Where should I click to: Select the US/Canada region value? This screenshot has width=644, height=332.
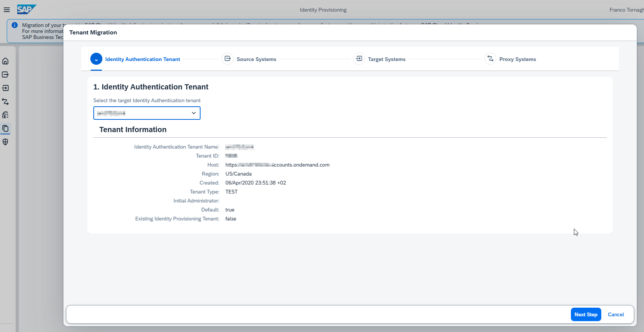pyautogui.click(x=238, y=174)
